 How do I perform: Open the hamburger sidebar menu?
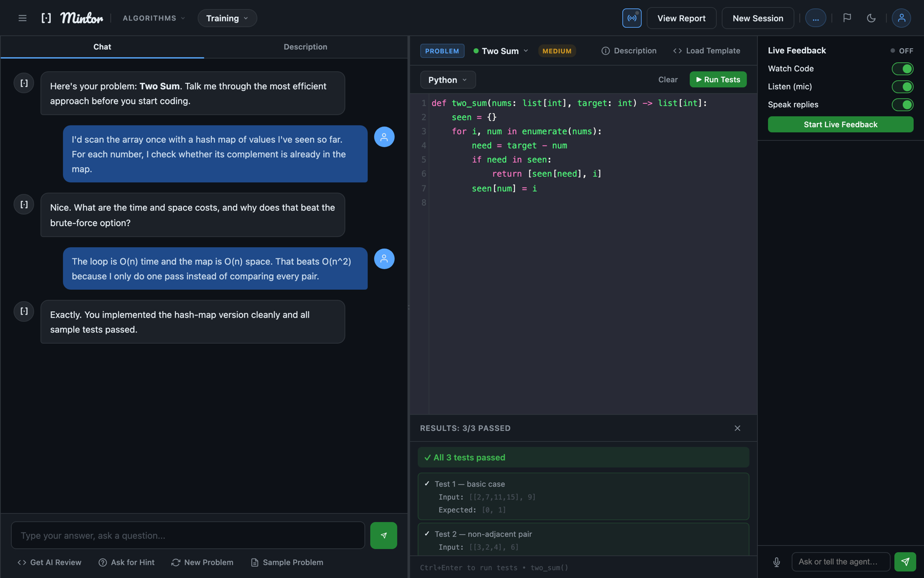click(x=22, y=18)
